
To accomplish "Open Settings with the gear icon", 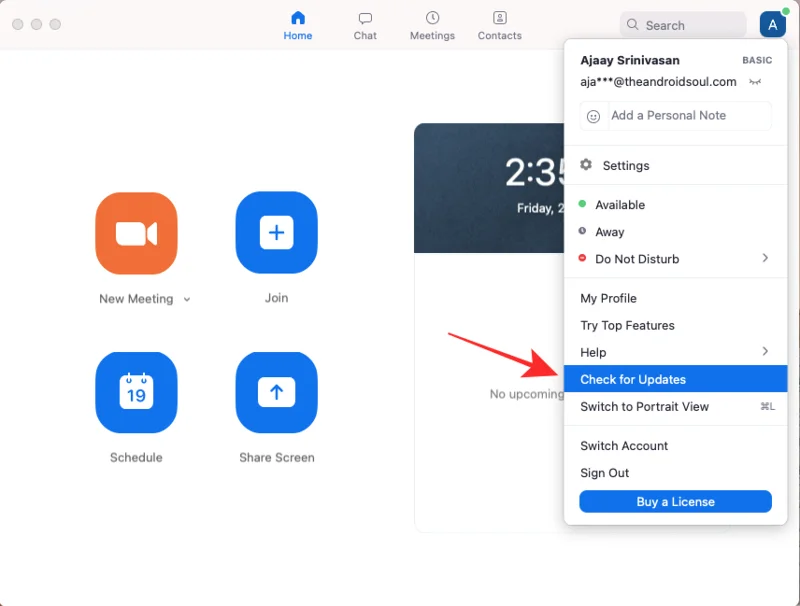I will click(x=625, y=166).
